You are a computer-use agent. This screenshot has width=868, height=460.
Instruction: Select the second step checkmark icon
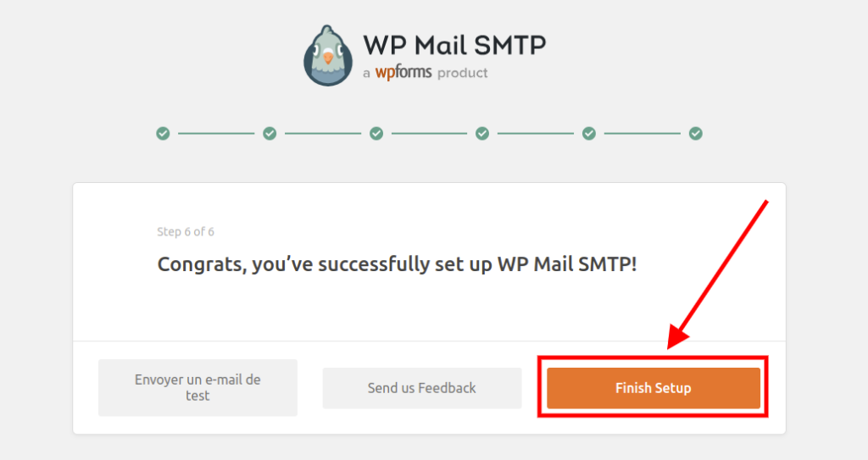(x=270, y=133)
